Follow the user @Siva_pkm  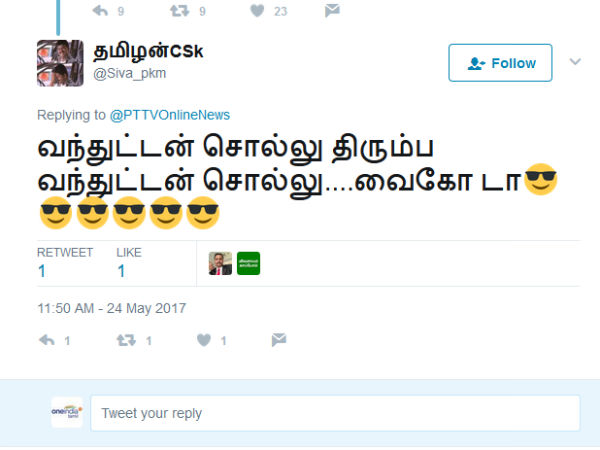[x=500, y=63]
